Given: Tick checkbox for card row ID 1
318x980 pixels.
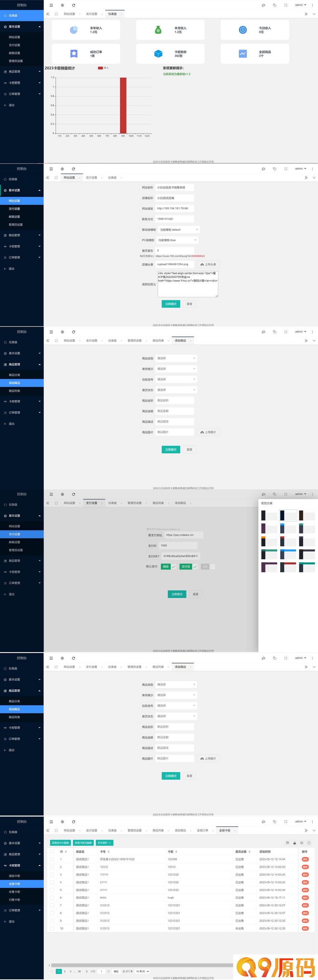Looking at the screenshot, I should (x=52, y=859).
